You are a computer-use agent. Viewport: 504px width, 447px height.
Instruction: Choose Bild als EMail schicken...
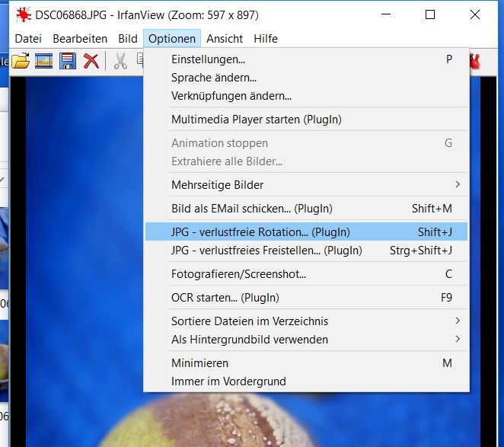[x=306, y=209]
